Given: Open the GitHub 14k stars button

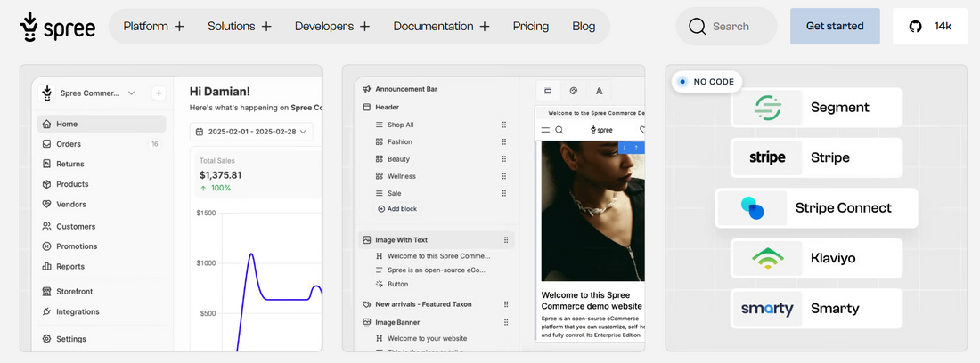Looking at the screenshot, I should click(x=930, y=27).
